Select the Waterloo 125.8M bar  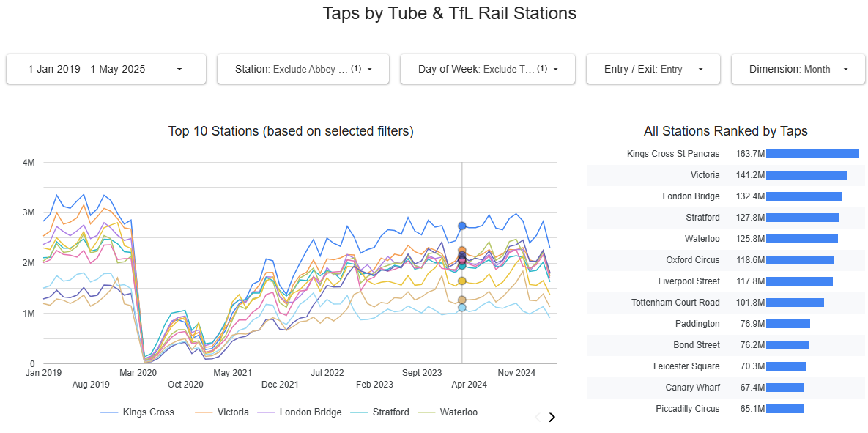pos(802,239)
